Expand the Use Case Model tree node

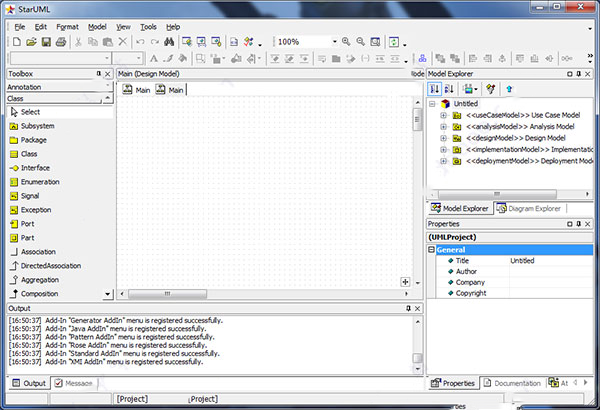[x=443, y=117]
